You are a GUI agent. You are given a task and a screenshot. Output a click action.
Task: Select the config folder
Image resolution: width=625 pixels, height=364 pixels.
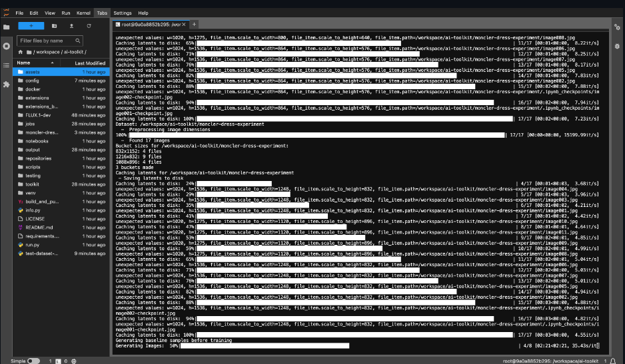[61, 81]
